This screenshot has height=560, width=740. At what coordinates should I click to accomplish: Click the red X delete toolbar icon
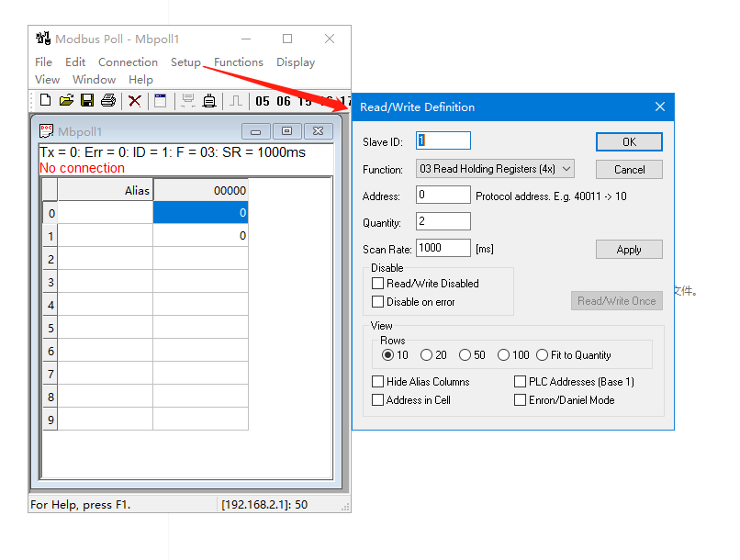(x=134, y=100)
